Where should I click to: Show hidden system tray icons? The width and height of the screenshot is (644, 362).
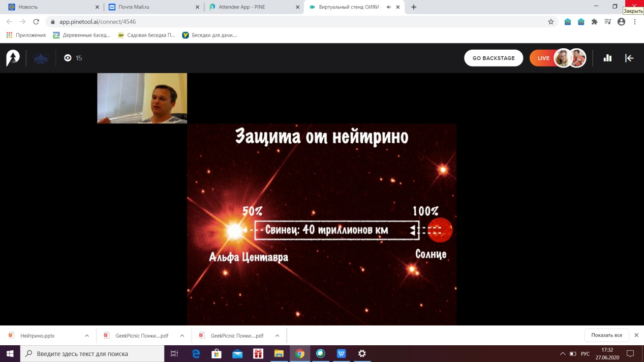point(563,353)
